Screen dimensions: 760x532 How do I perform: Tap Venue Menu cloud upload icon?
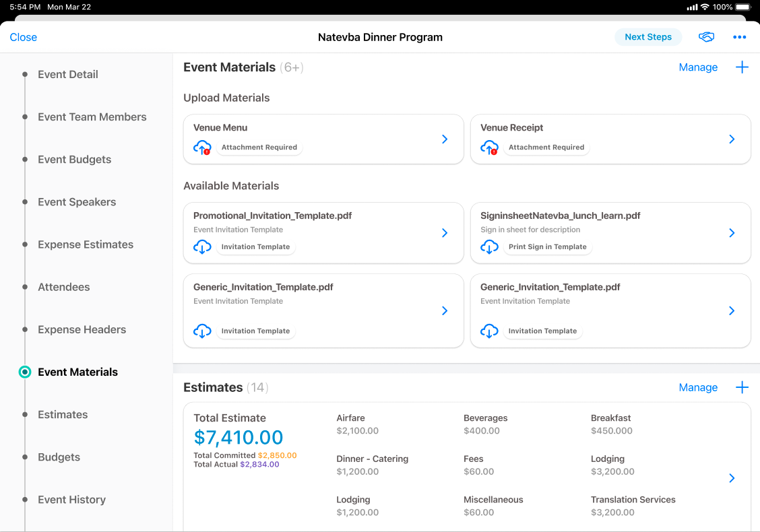(202, 147)
